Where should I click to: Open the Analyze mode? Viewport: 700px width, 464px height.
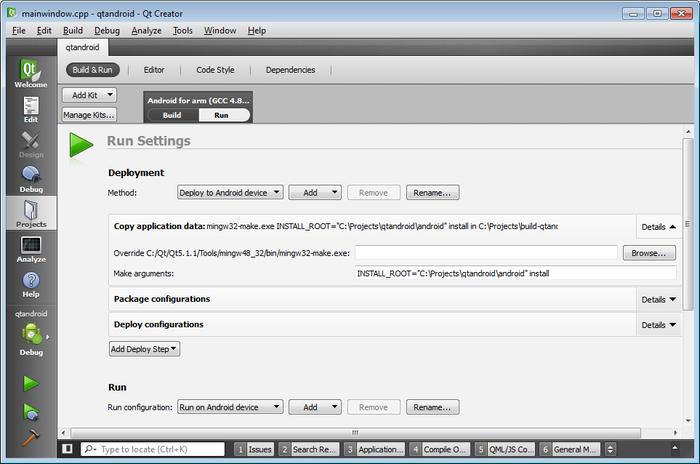pos(31,249)
